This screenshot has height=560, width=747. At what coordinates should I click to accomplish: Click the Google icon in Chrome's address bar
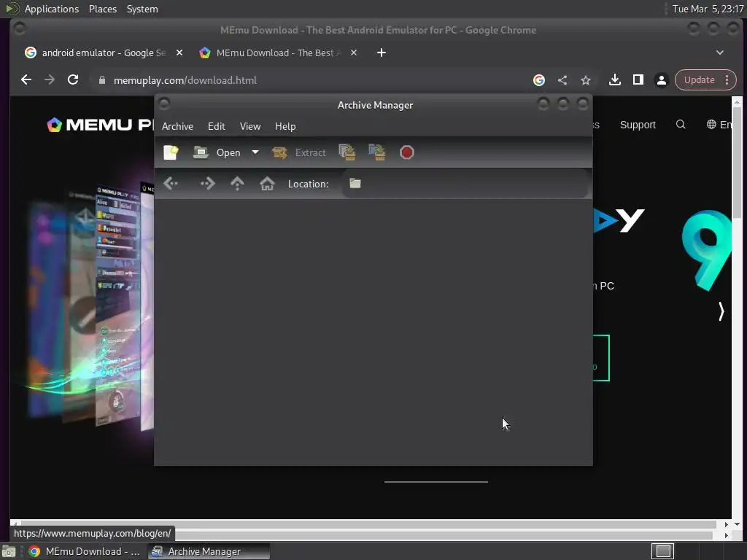(539, 80)
